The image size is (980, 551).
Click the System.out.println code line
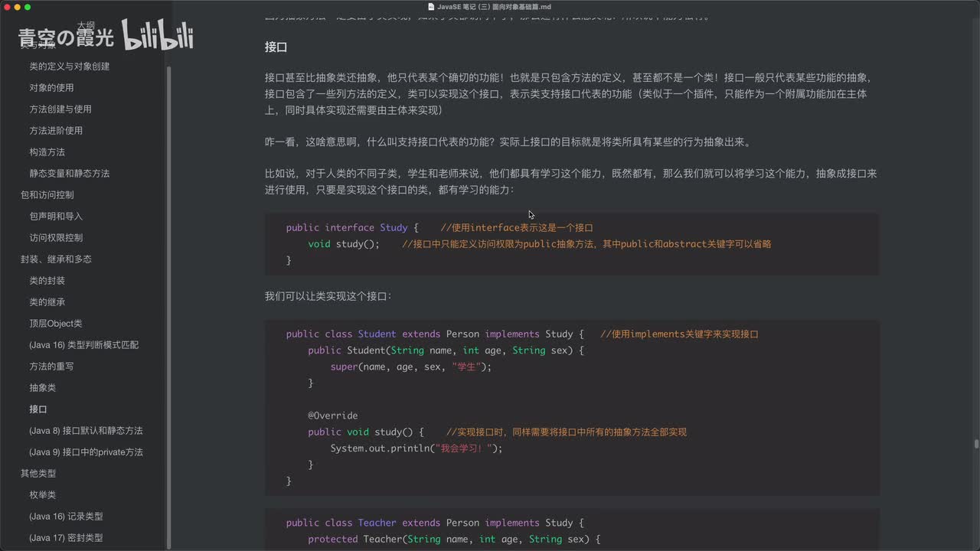point(416,448)
